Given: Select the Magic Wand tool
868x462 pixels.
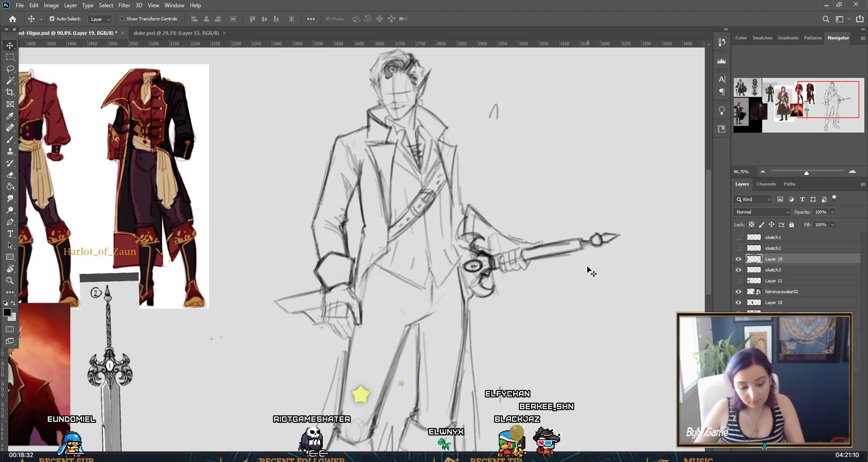Looking at the screenshot, I should 10,81.
